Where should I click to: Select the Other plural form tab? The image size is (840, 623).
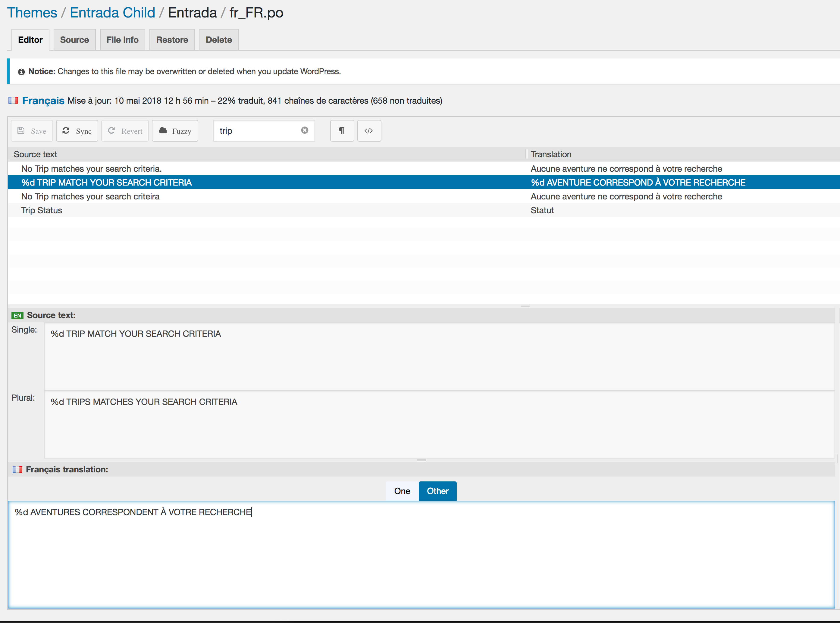[x=437, y=491]
